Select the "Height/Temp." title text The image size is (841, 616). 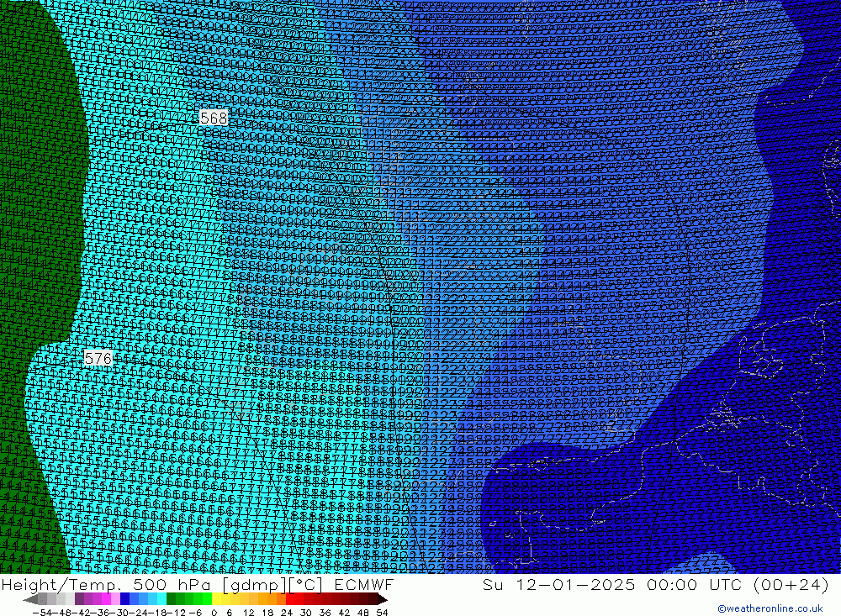pyautogui.click(x=62, y=584)
